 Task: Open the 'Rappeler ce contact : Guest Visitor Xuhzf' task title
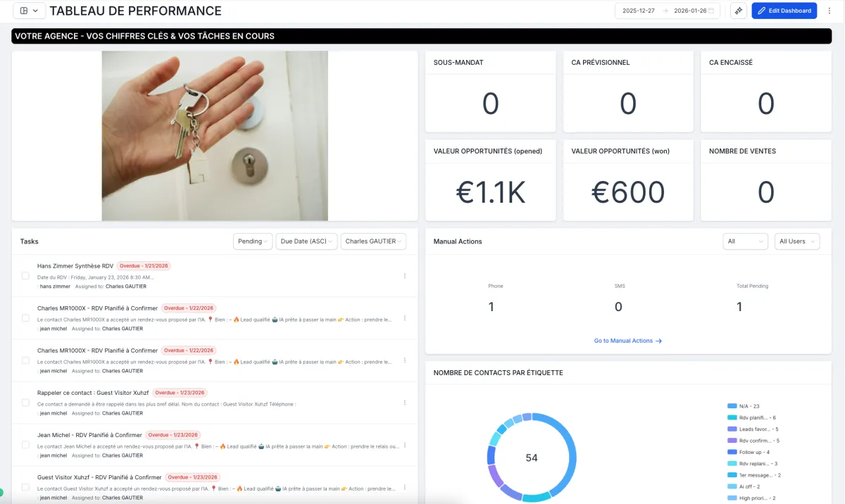click(x=93, y=393)
